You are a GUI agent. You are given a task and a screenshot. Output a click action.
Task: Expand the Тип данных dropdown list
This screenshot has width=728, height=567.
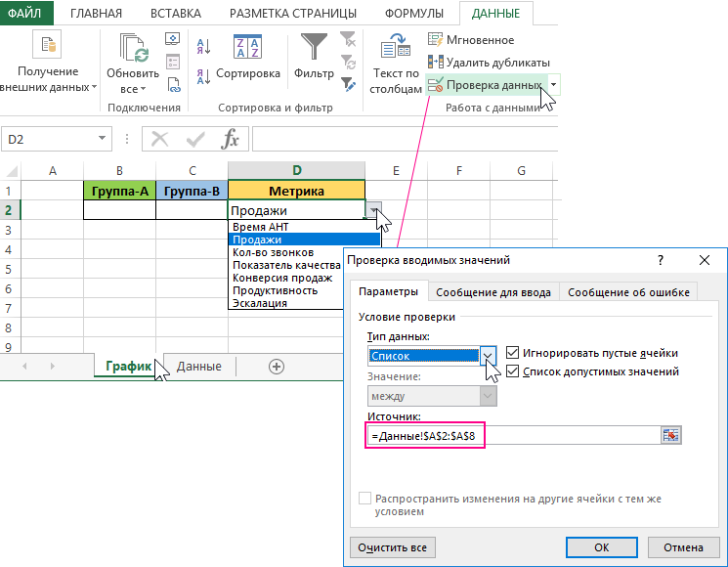coord(489,356)
